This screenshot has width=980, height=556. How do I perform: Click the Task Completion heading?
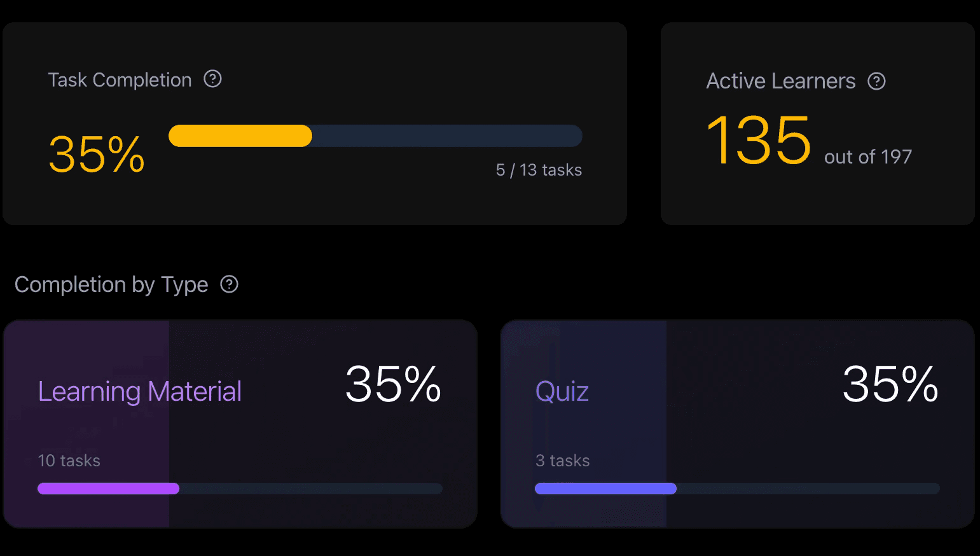120,80
